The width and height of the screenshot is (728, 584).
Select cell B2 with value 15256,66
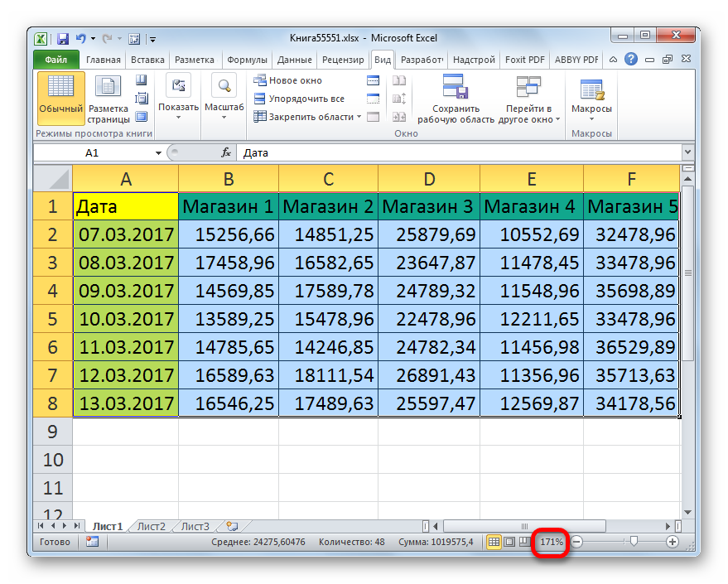[229, 234]
